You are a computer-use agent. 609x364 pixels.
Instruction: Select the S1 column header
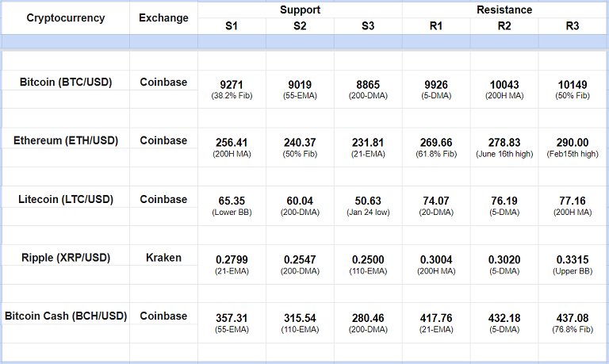[232, 26]
